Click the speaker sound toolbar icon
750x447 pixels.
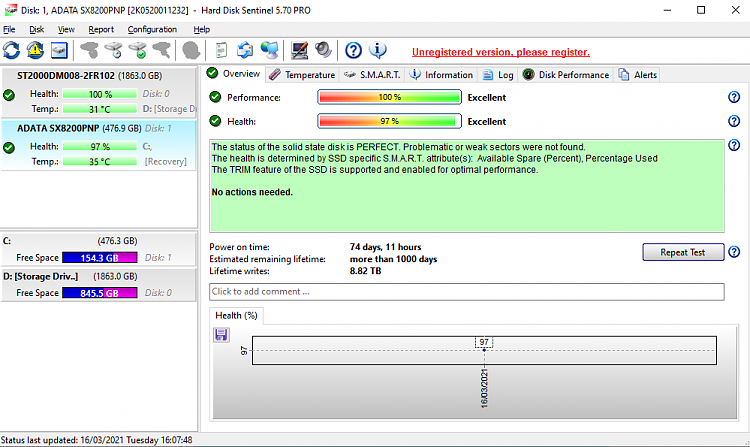pyautogui.click(x=323, y=50)
